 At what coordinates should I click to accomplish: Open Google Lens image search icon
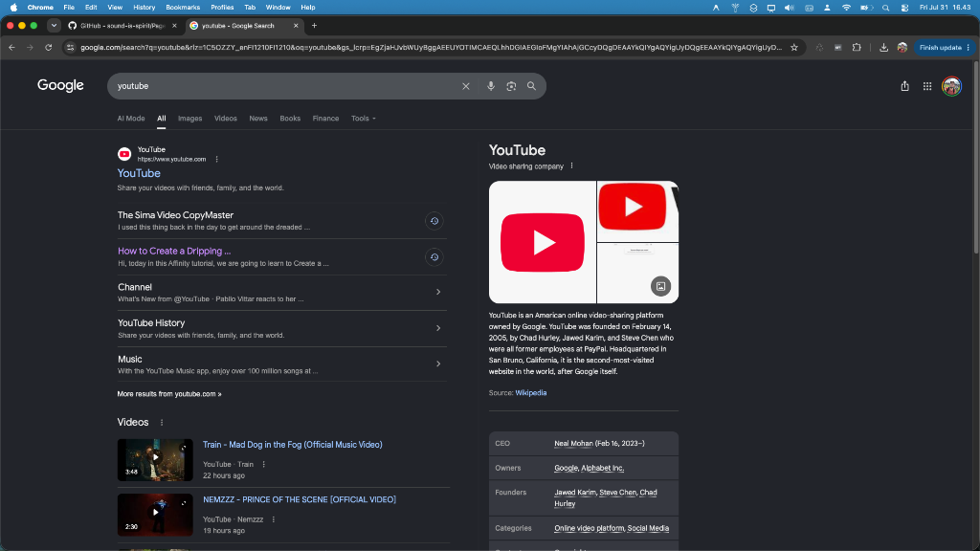(511, 86)
